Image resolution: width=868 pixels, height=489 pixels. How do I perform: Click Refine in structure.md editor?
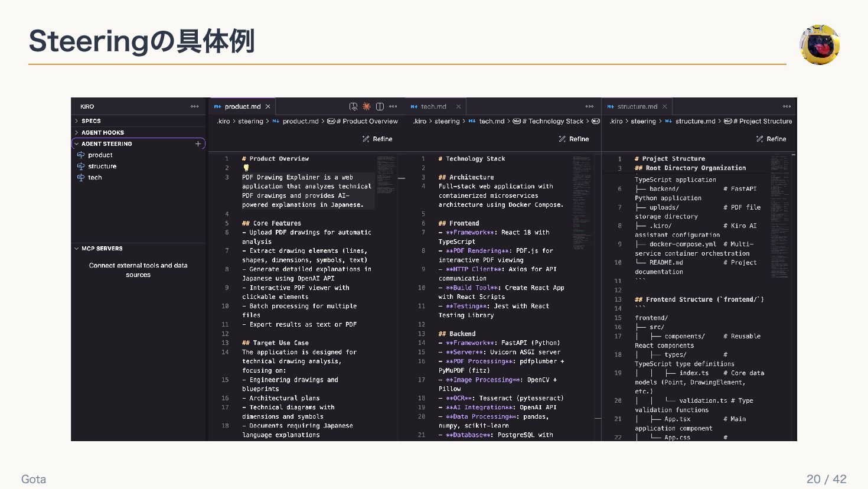(771, 139)
